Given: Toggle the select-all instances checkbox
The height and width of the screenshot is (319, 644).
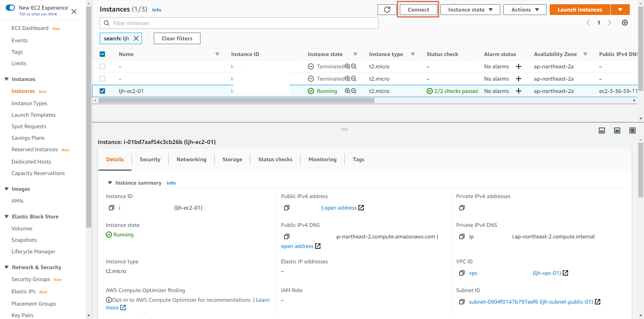Looking at the screenshot, I should point(102,54).
